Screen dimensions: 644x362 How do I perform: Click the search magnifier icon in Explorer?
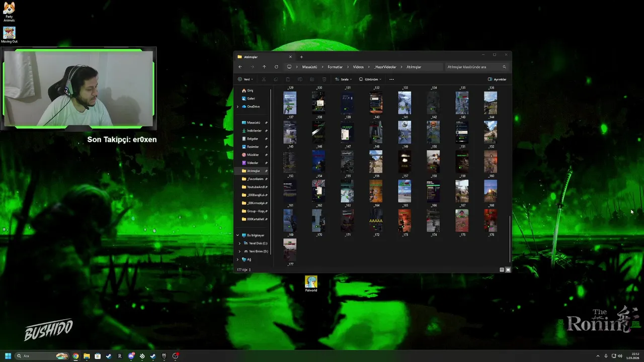[x=504, y=67]
